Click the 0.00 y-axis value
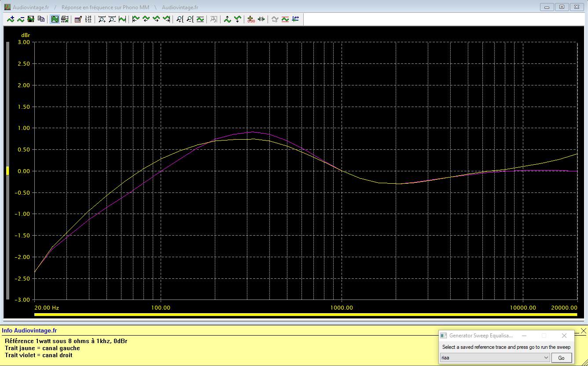Screen dimensions: 588x366 pos(24,171)
